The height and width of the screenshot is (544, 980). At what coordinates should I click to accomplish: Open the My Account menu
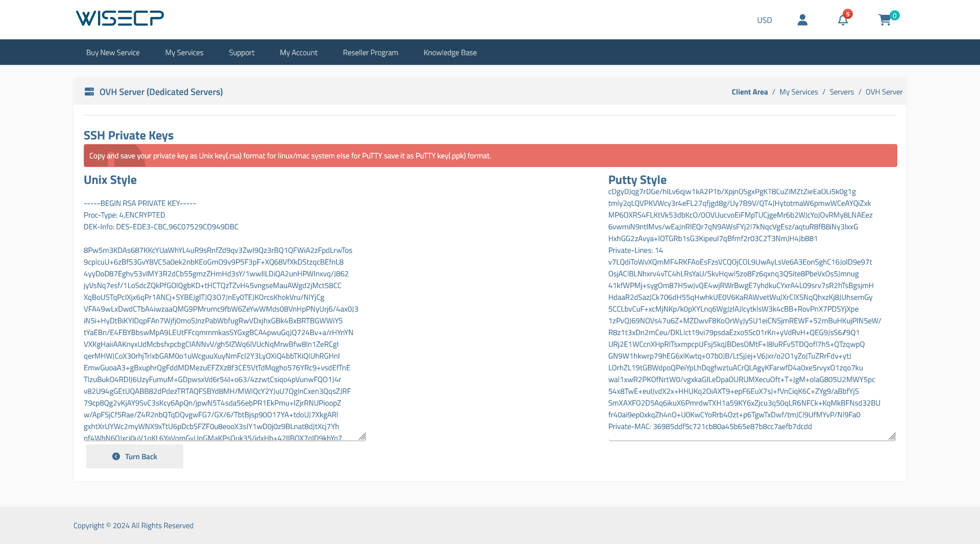pos(299,52)
